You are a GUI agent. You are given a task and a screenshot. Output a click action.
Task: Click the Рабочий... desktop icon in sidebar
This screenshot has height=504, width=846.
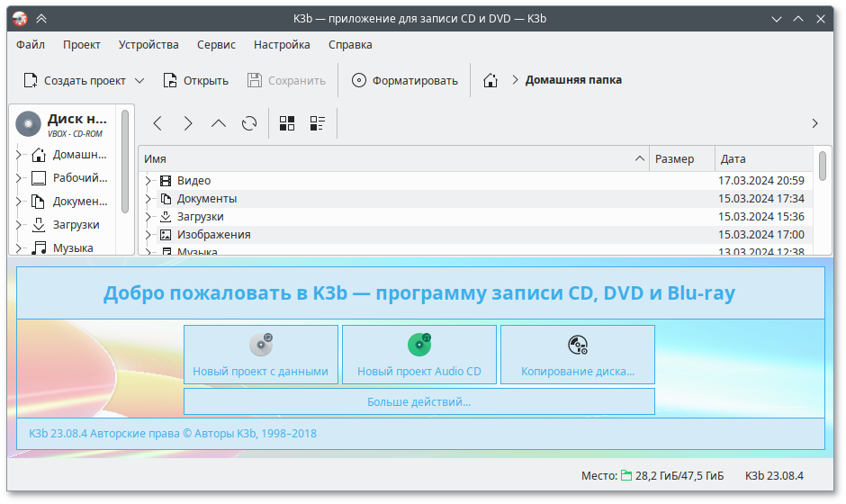[39, 178]
